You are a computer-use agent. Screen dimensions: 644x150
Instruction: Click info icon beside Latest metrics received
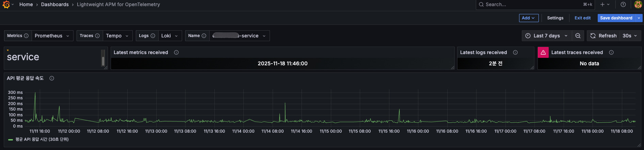[x=176, y=52]
